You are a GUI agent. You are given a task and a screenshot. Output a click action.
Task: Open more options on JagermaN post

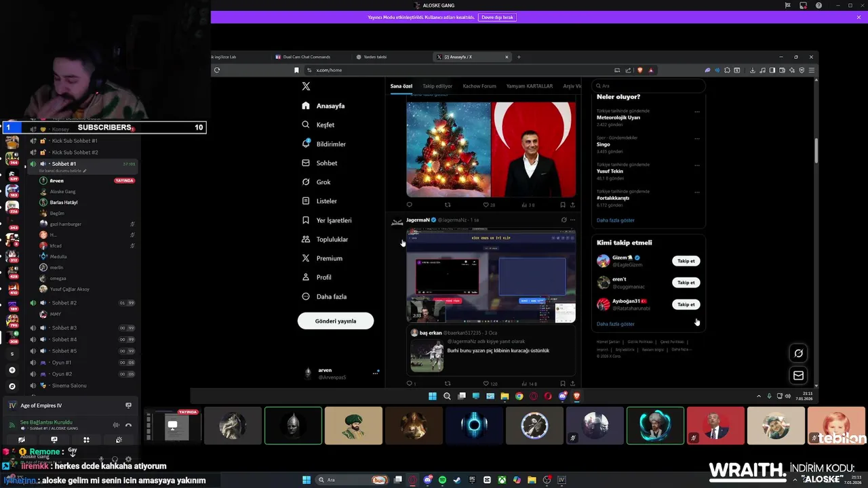pos(572,220)
